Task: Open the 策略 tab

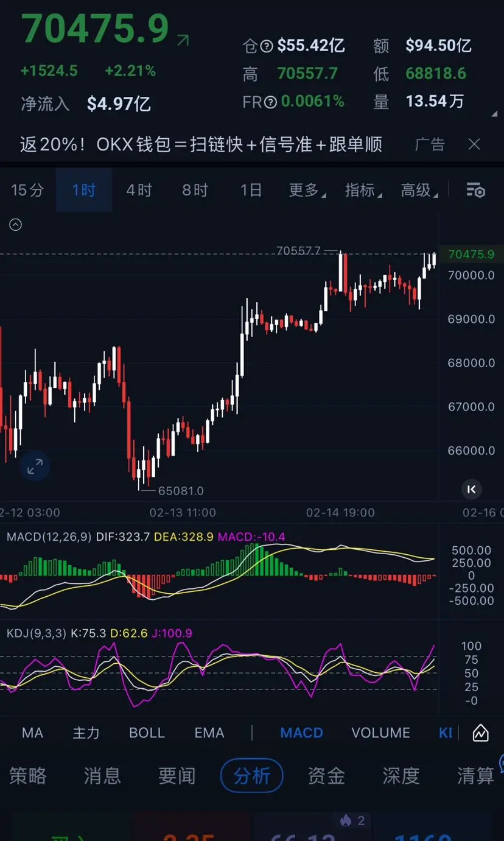Action: tap(28, 775)
